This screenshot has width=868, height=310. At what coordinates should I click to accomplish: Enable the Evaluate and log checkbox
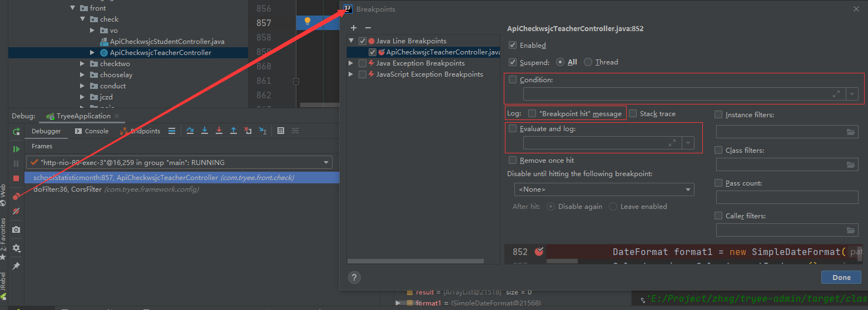tap(513, 129)
